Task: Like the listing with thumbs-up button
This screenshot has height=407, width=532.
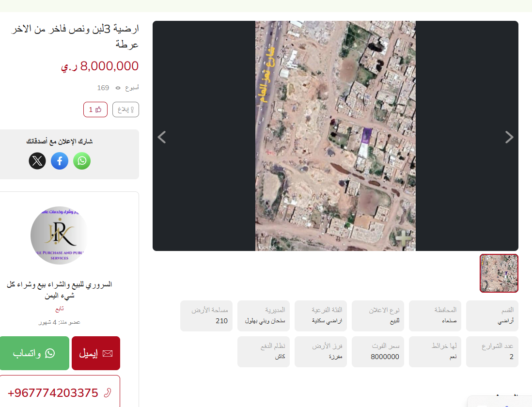Action: [95, 110]
